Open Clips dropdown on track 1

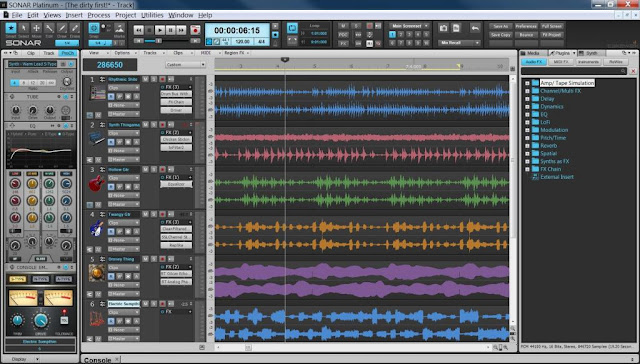coord(124,88)
